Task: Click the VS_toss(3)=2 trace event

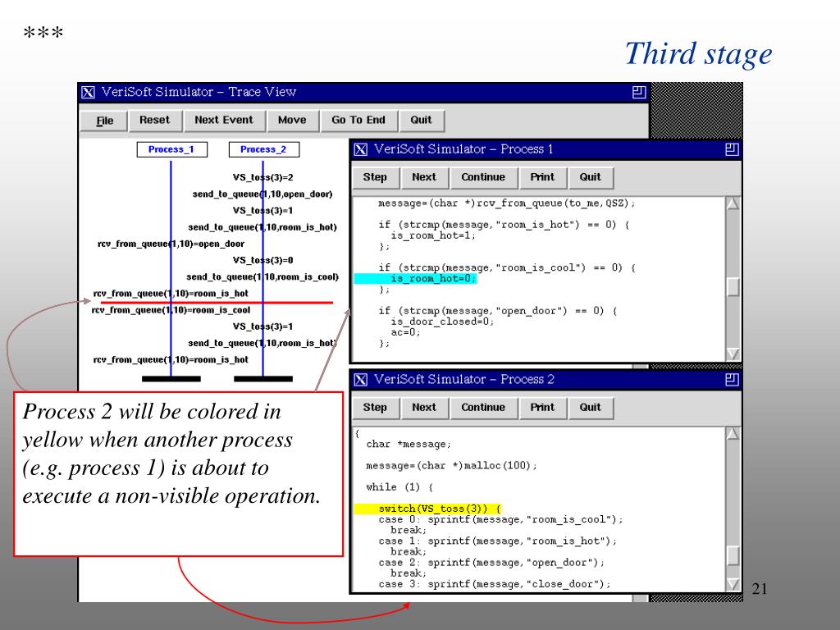Action: click(x=263, y=177)
